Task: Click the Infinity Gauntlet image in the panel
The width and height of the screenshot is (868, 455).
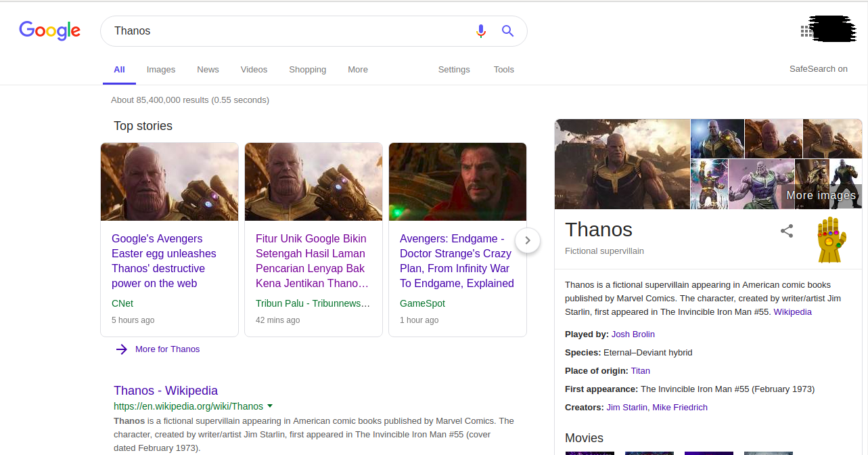Action: [x=831, y=238]
